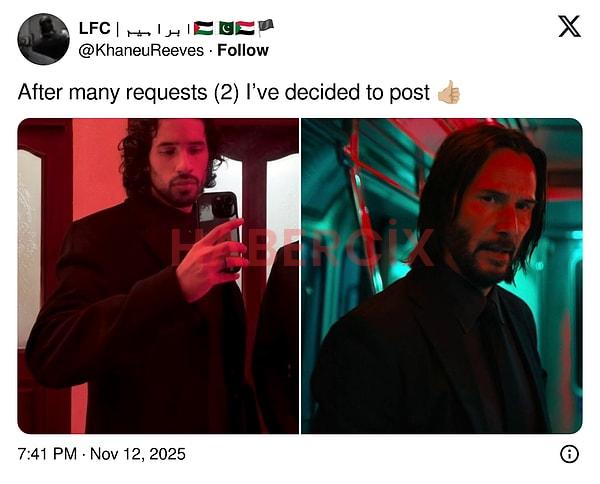Click the phone held in left photo
This screenshot has width=600, height=484.
click(219, 222)
